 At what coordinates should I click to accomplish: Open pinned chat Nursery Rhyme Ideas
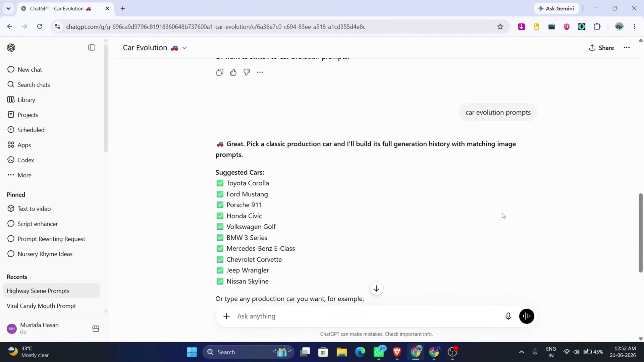pos(52,254)
